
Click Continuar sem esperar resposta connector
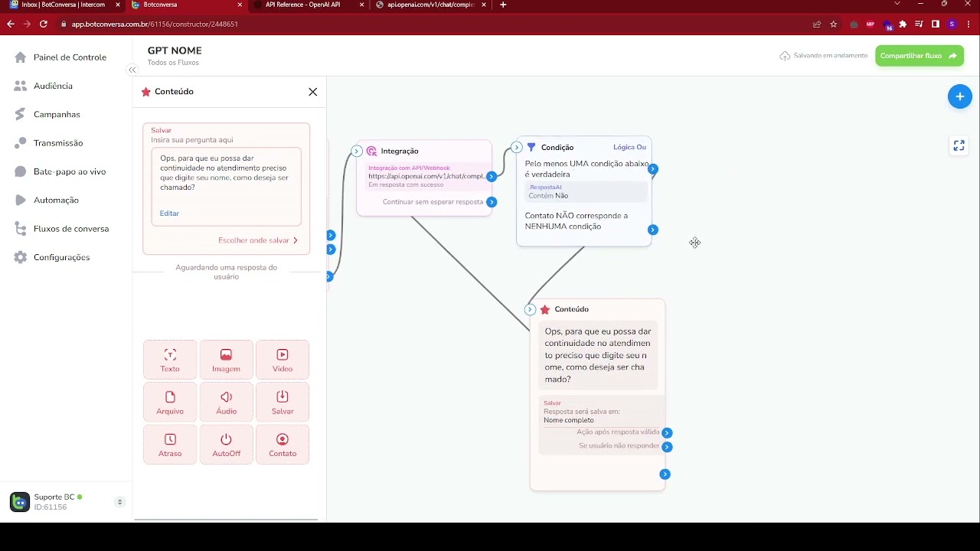pos(492,202)
